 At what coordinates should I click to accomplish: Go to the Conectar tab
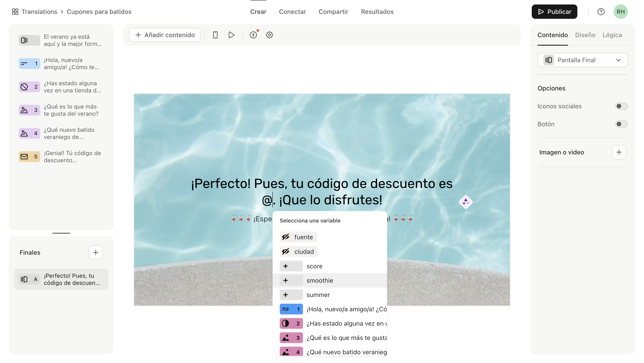pos(292,12)
